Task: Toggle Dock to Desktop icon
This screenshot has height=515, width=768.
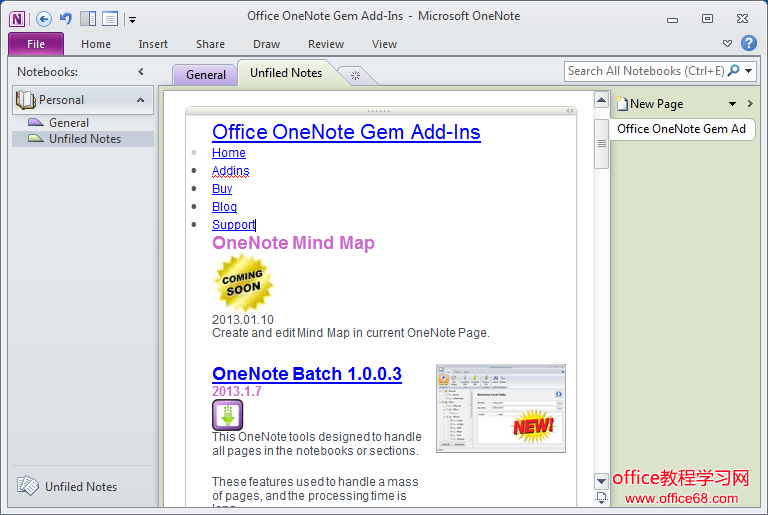Action: 88,19
